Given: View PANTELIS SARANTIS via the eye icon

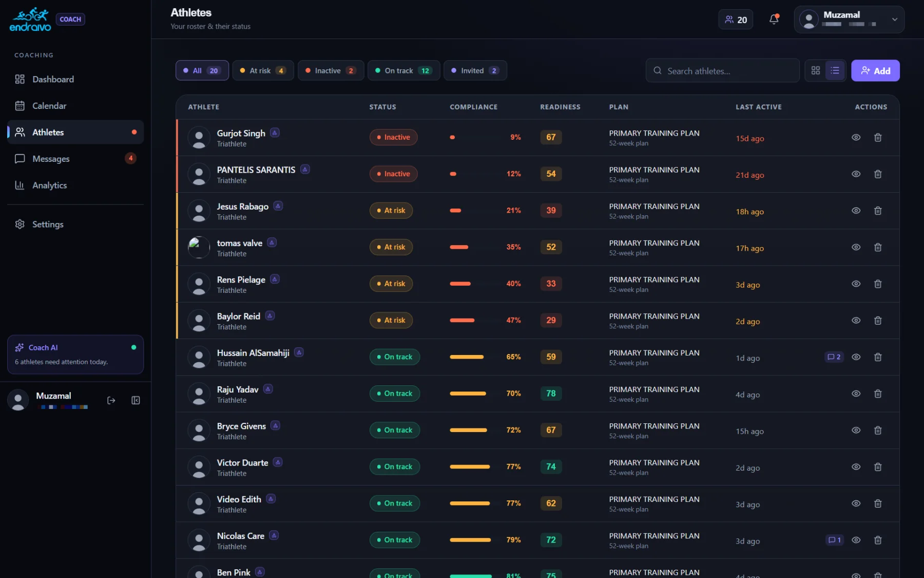Looking at the screenshot, I should (856, 174).
